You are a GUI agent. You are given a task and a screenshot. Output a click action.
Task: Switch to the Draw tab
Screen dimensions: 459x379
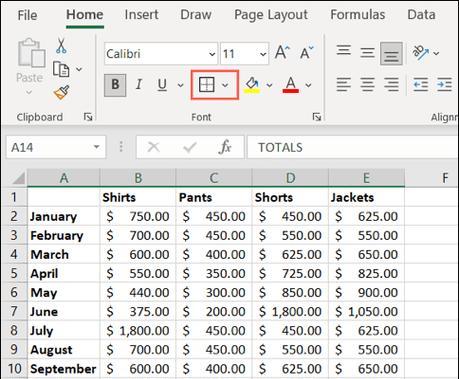[x=196, y=15]
